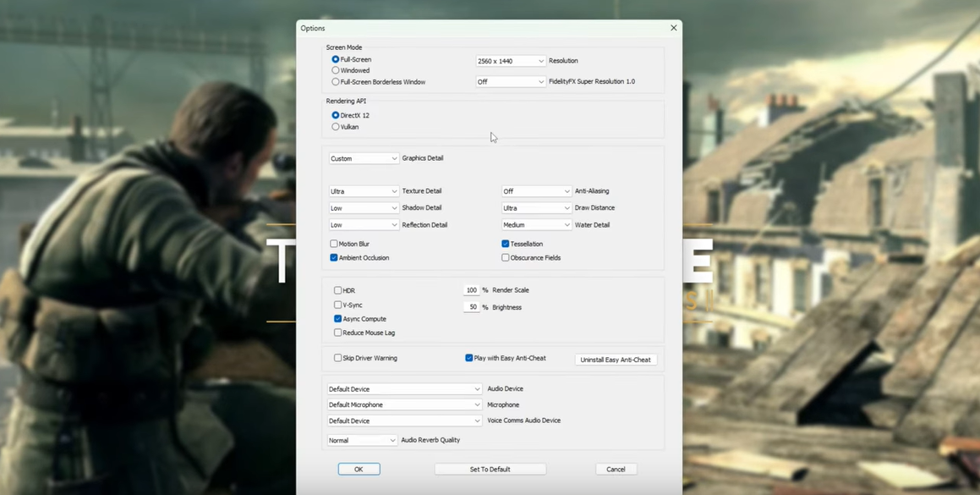Select Windowed screen mode

336,71
